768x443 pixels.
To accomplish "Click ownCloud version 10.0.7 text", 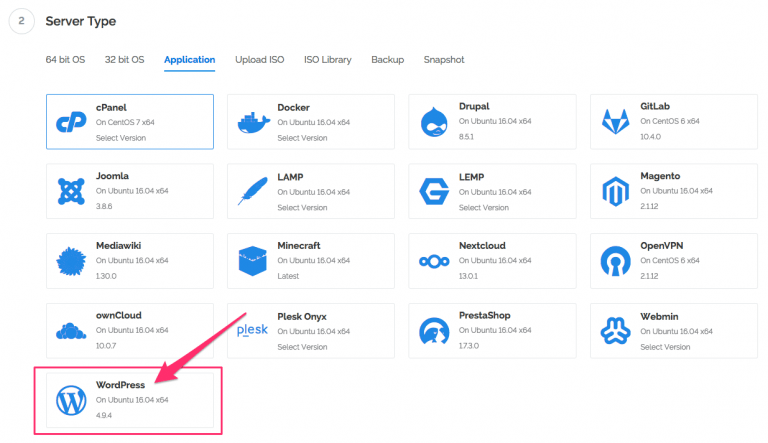I will 106,345.
